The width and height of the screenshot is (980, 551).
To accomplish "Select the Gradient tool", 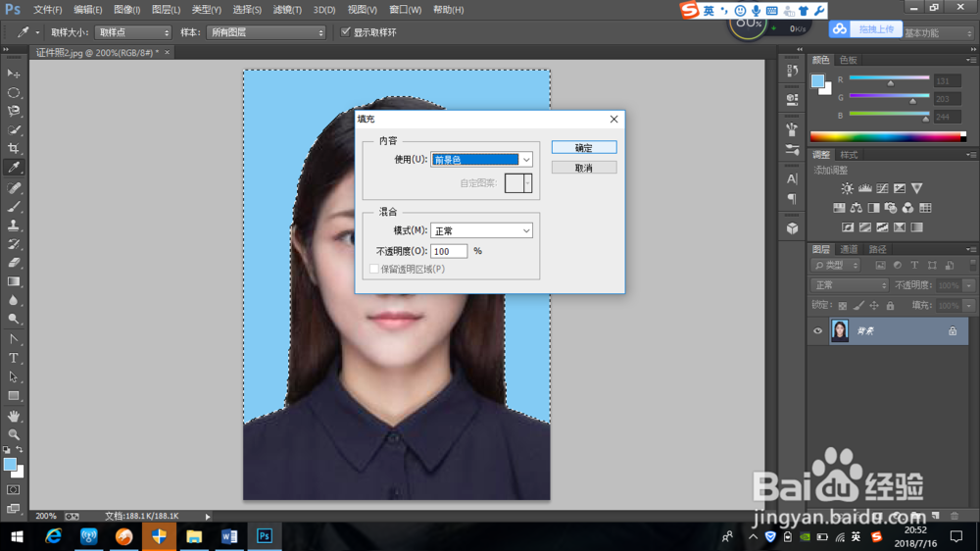I will coord(13,281).
